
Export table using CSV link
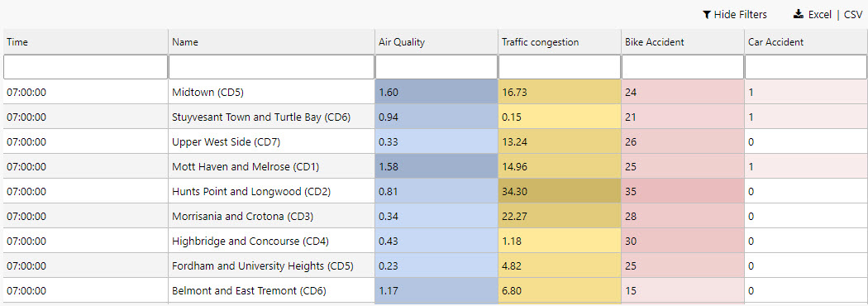coord(853,15)
